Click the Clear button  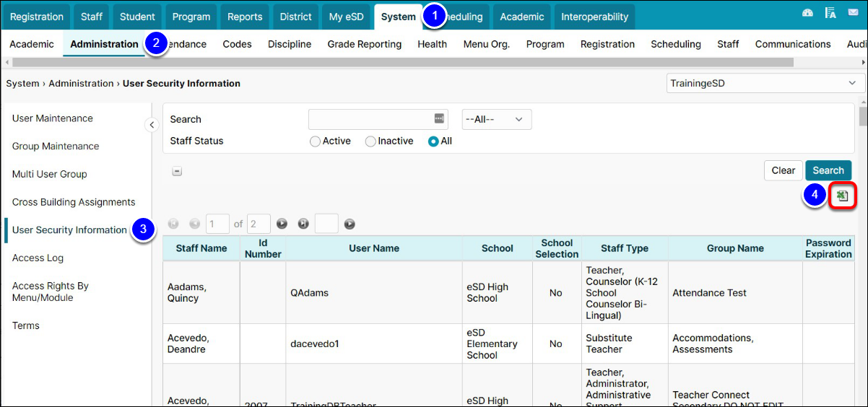(x=784, y=170)
